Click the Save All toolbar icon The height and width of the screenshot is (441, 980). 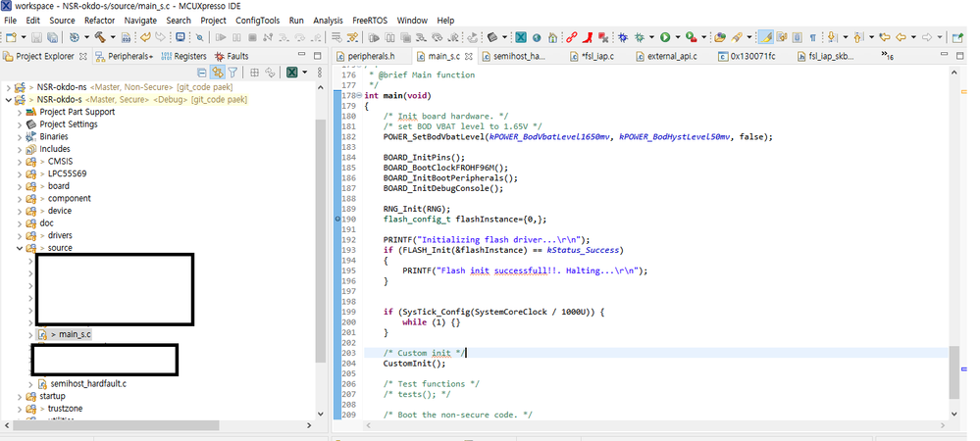coord(53,37)
